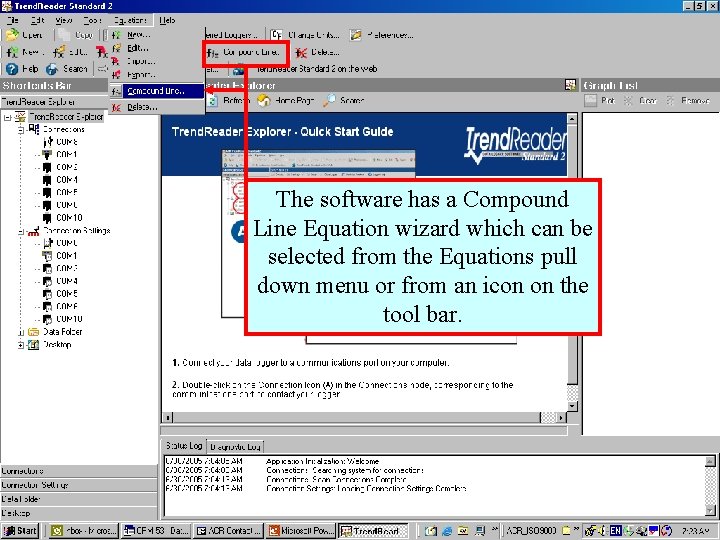The width and height of the screenshot is (720, 540).
Task: Select COM4 under Connections
Action: pyautogui.click(x=67, y=180)
